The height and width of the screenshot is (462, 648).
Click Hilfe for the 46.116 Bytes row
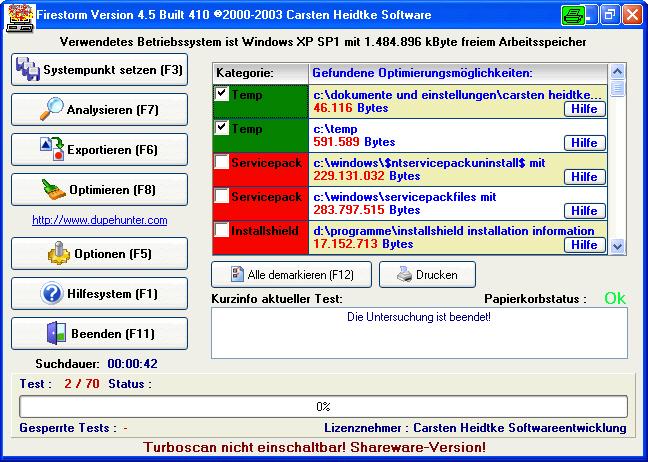pyautogui.click(x=585, y=109)
